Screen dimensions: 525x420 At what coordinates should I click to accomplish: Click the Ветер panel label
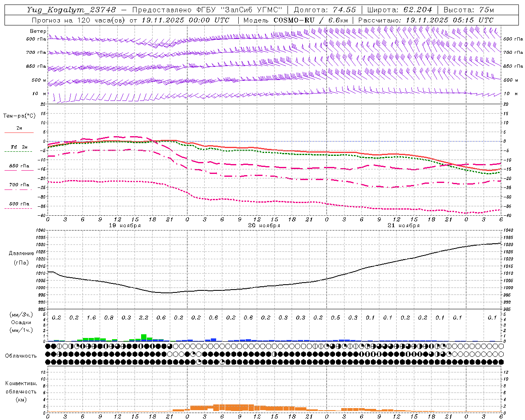click(38, 31)
